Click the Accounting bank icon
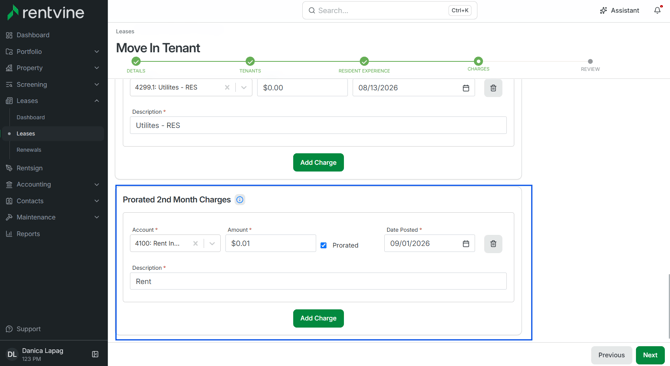Screen dimensions: 670x366 [9, 184]
